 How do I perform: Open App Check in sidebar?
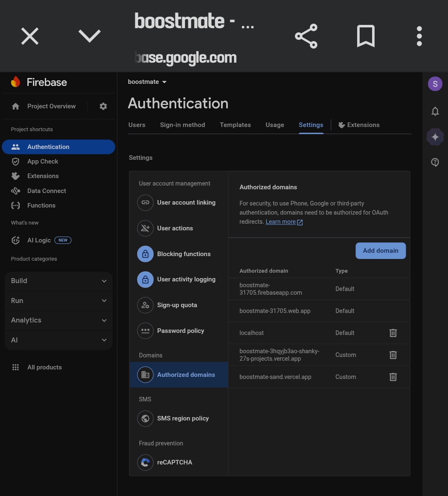(x=58, y=161)
